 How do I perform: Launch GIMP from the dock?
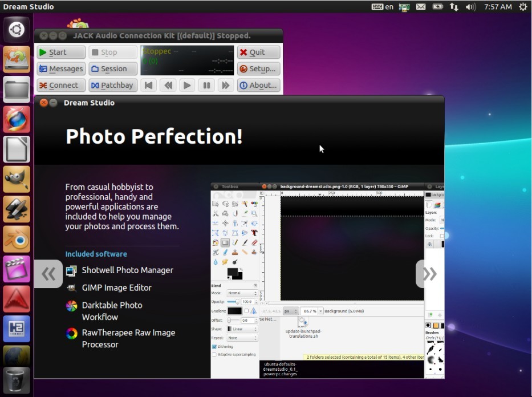(x=17, y=179)
